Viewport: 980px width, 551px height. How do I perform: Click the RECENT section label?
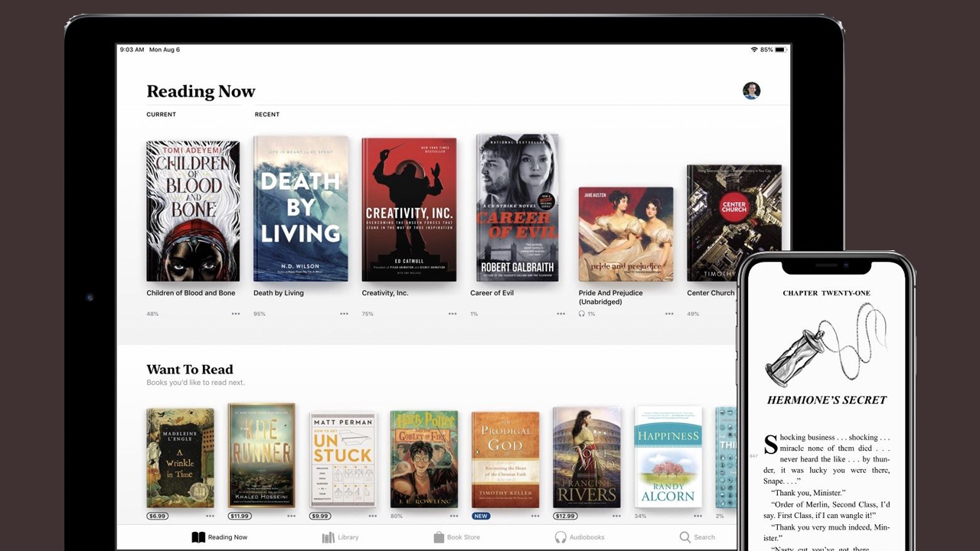click(267, 115)
